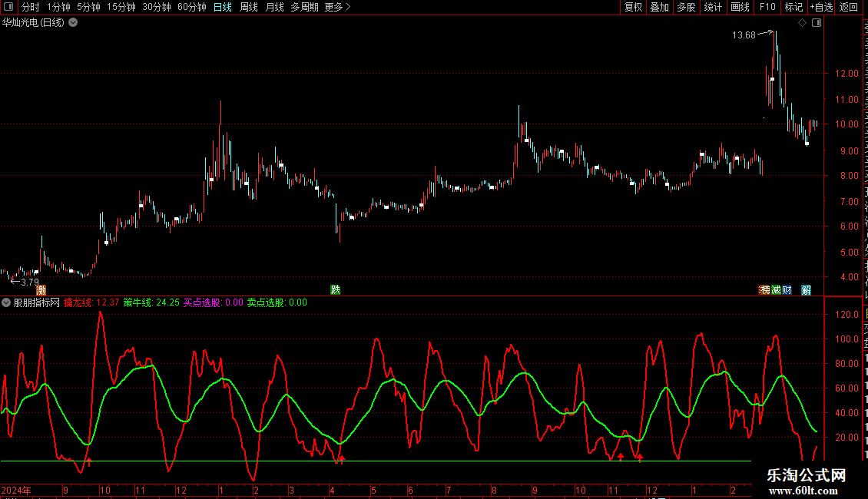868x499 pixels.
Task: Select the 15分钟 period tab
Action: [121, 7]
